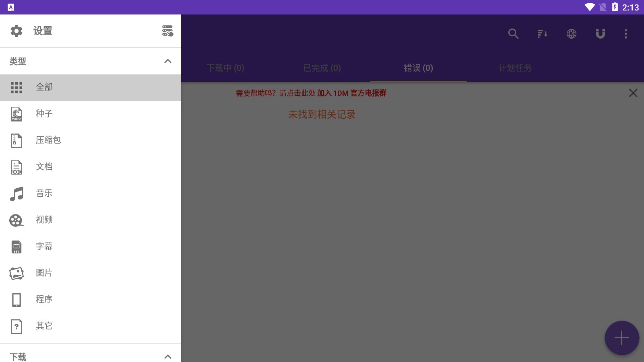Collapse the 类型 section chevron
Viewport: 644px width, 362px height.
point(168,61)
